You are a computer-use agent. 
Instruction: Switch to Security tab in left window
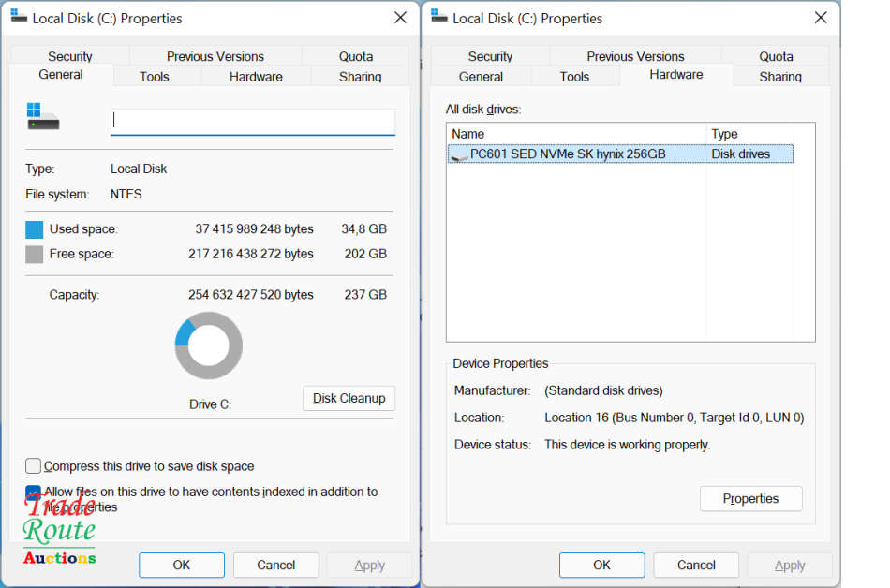[70, 56]
